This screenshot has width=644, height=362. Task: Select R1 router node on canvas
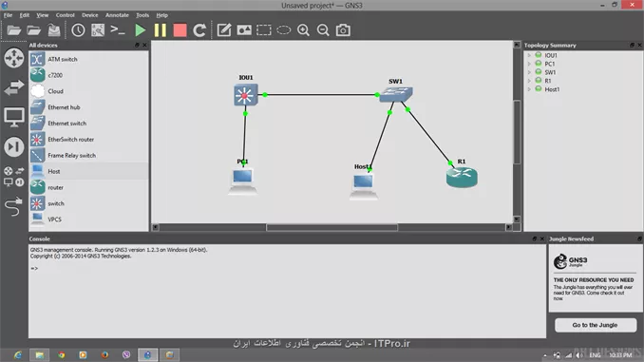pyautogui.click(x=462, y=178)
